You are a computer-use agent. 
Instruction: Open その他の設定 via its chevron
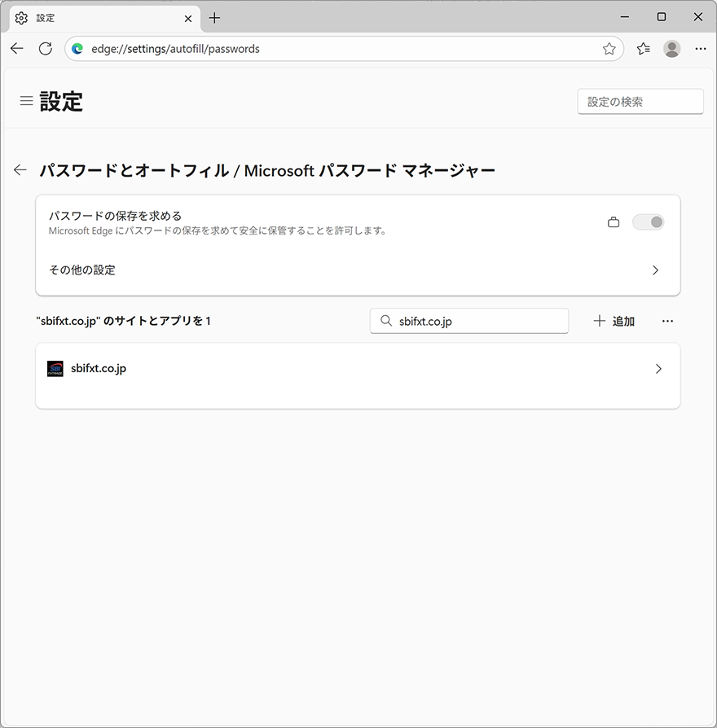[x=656, y=270]
